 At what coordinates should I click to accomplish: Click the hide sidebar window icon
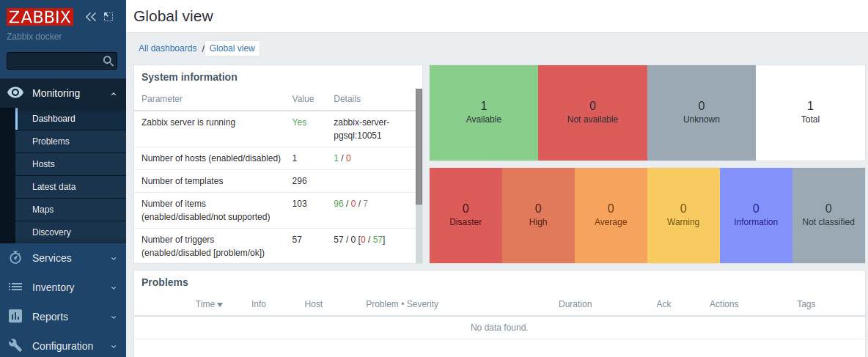108,17
